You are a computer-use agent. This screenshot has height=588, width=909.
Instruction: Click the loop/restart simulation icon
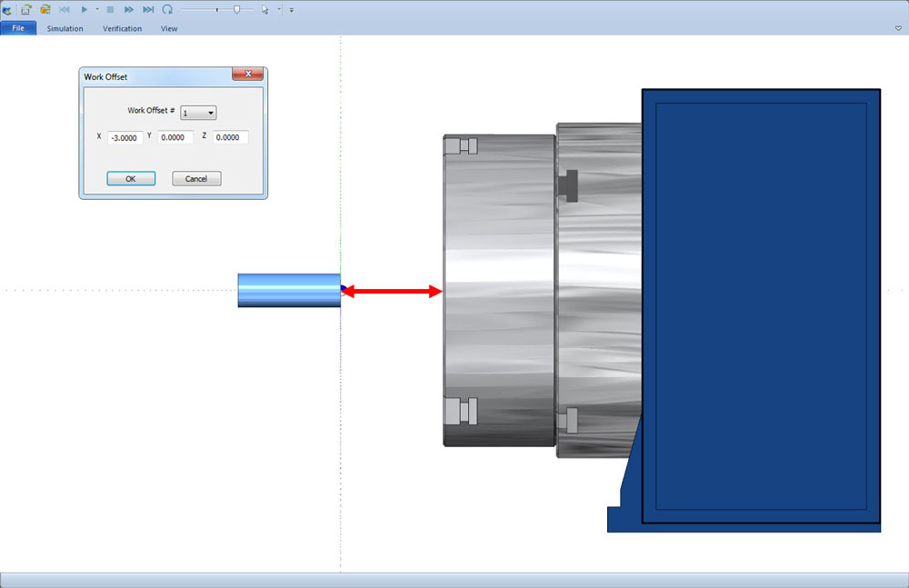(x=167, y=9)
